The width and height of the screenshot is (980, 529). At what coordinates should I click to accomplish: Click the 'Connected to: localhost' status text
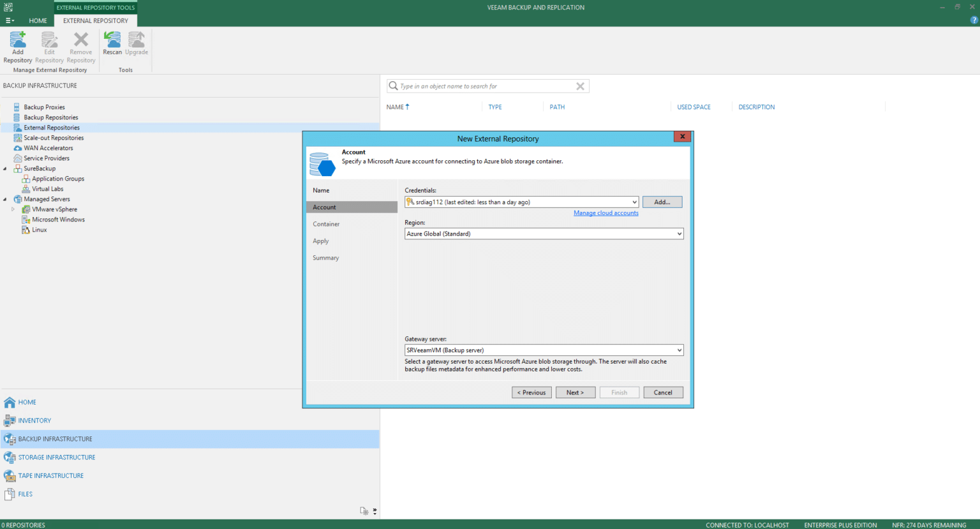pos(747,525)
